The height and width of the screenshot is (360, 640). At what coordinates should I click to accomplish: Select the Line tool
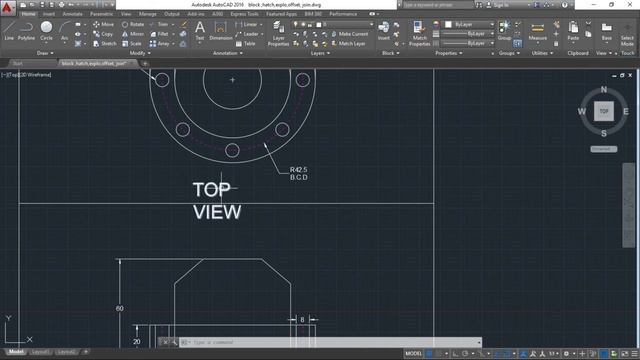9,31
